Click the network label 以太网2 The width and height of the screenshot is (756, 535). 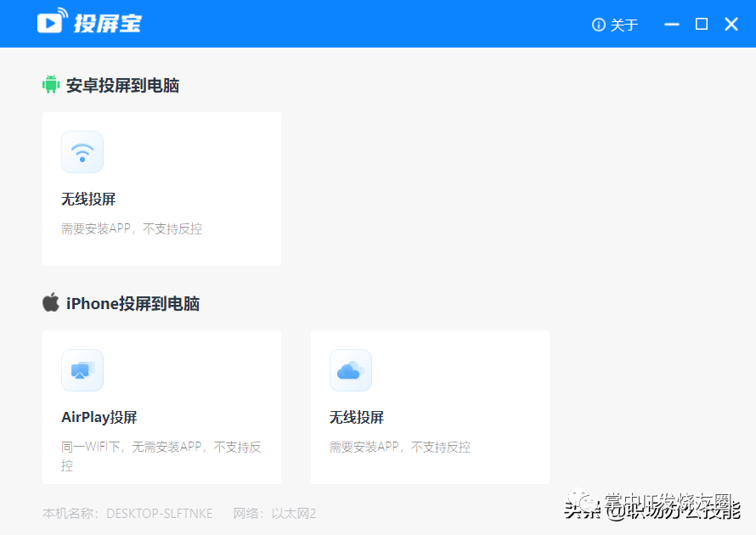click(296, 513)
